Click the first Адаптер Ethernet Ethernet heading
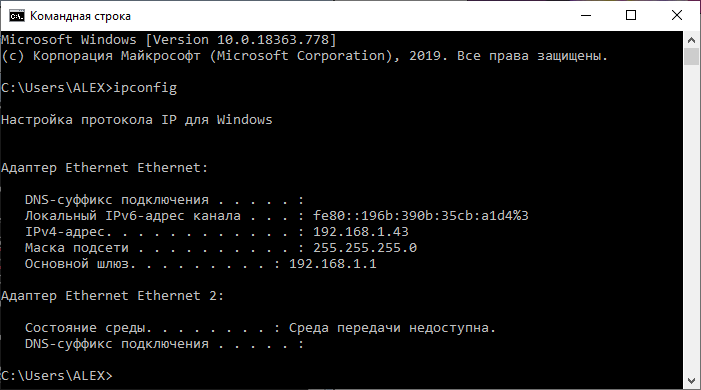Viewport: 701px width, 390px height. [105, 168]
